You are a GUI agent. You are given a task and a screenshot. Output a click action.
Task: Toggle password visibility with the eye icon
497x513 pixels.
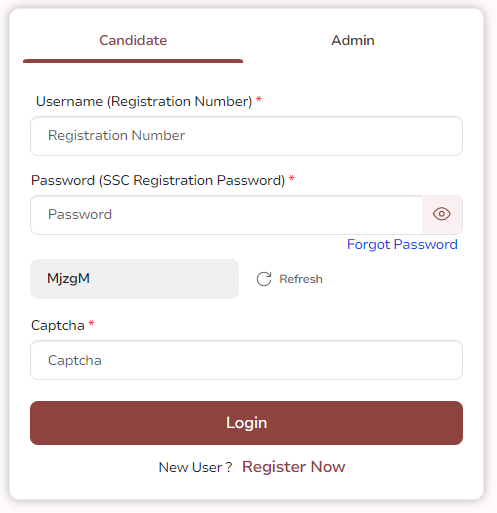coord(442,214)
